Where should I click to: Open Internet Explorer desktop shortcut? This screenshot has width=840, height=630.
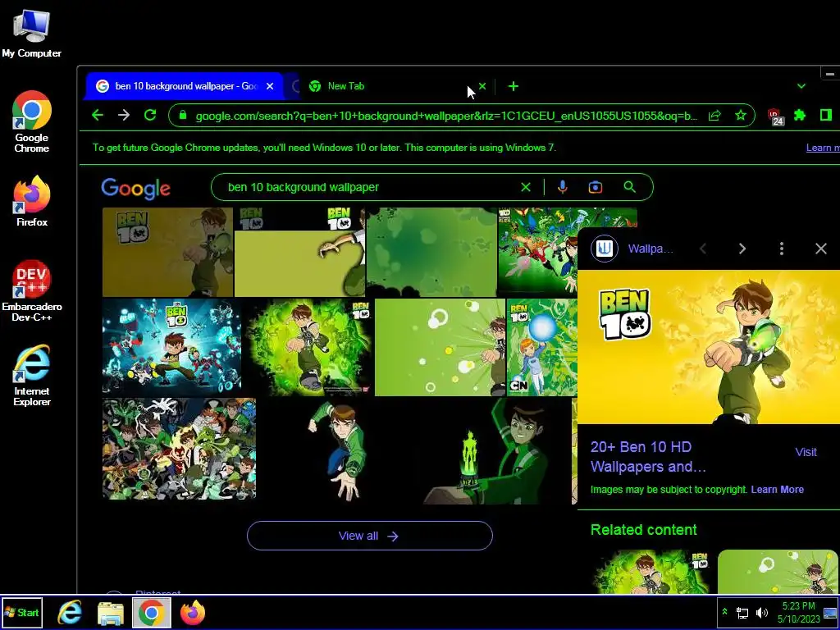pos(32,375)
